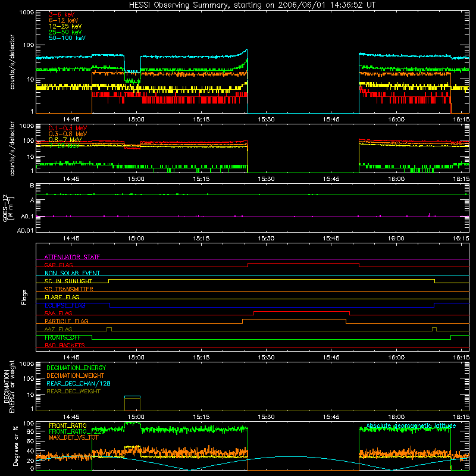The width and height of the screenshot is (476, 476).
Task: Select the SC_IN_SUNLIGHT flag label
Action: click(68, 281)
